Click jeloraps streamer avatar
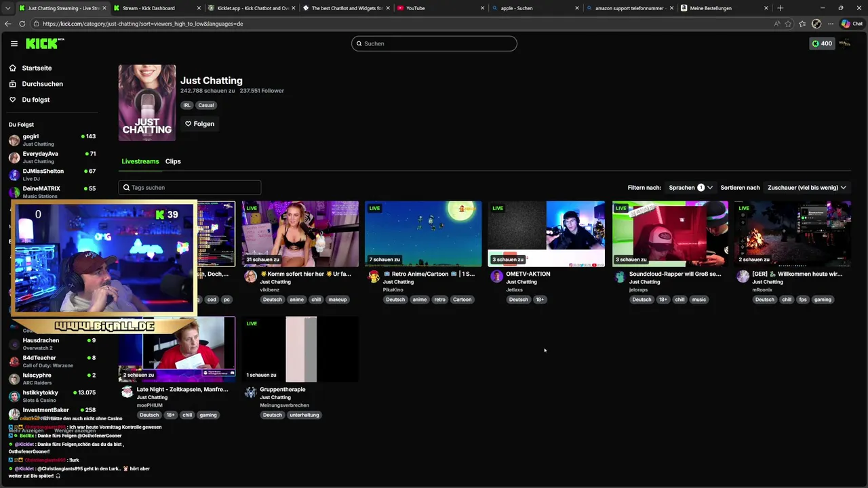Viewport: 868px width, 488px height. coord(619,277)
